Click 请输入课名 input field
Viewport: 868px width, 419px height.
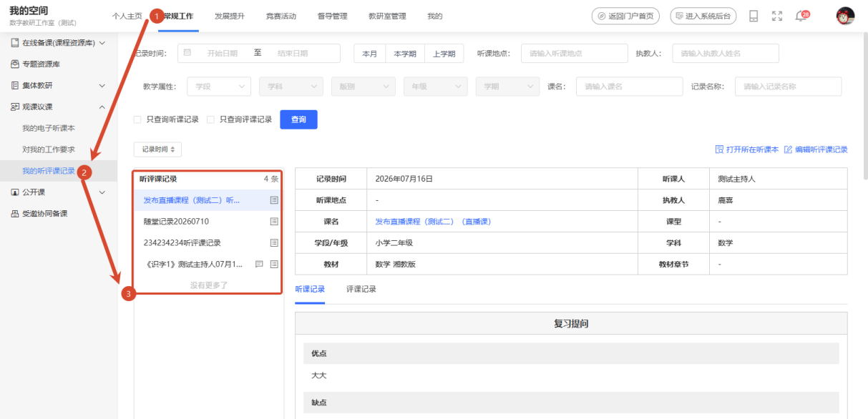click(629, 87)
